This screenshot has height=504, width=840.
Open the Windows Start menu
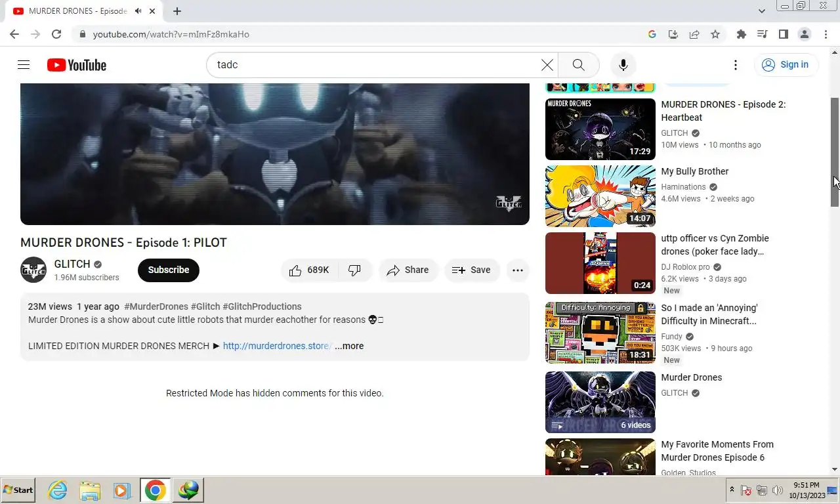coord(18,490)
